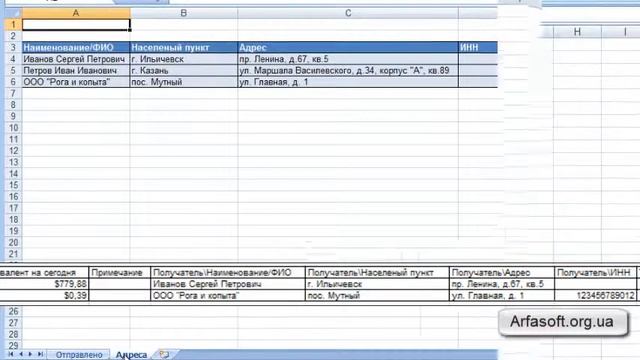Select column A header
Image resolution: width=640 pixels, height=360 pixels.
point(76,13)
